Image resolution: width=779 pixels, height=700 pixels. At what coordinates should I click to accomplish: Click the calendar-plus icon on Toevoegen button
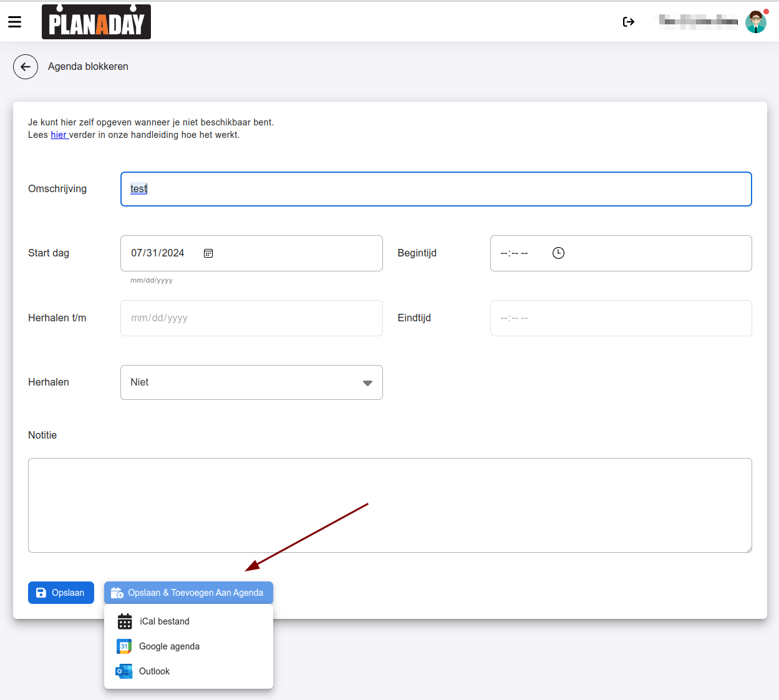tap(117, 593)
